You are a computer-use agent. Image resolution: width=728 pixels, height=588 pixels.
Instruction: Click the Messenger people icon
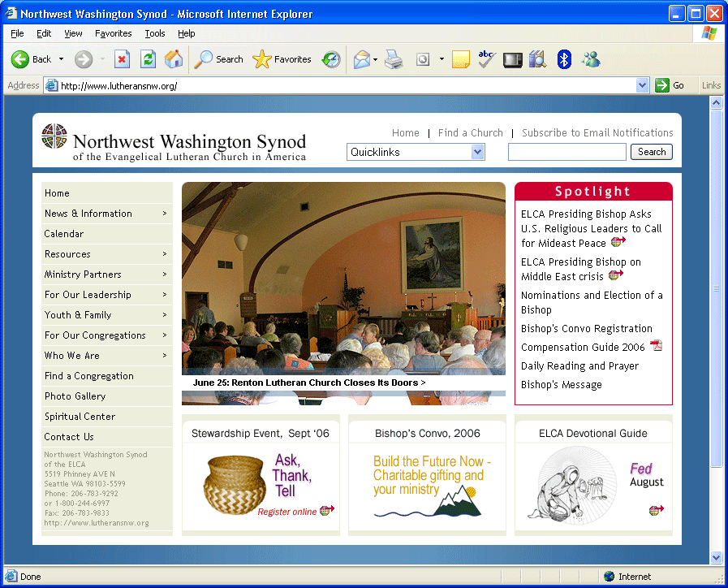coord(591,59)
